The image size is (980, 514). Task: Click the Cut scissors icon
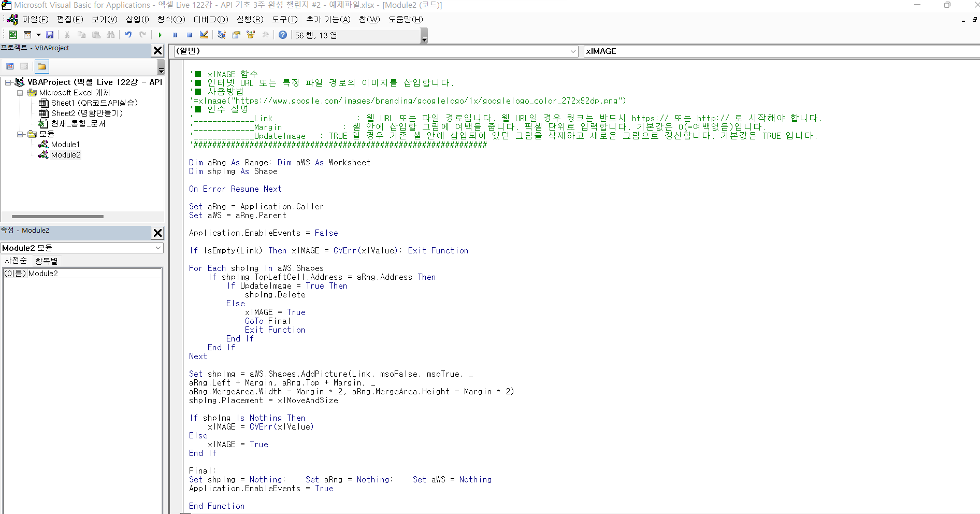click(x=67, y=35)
